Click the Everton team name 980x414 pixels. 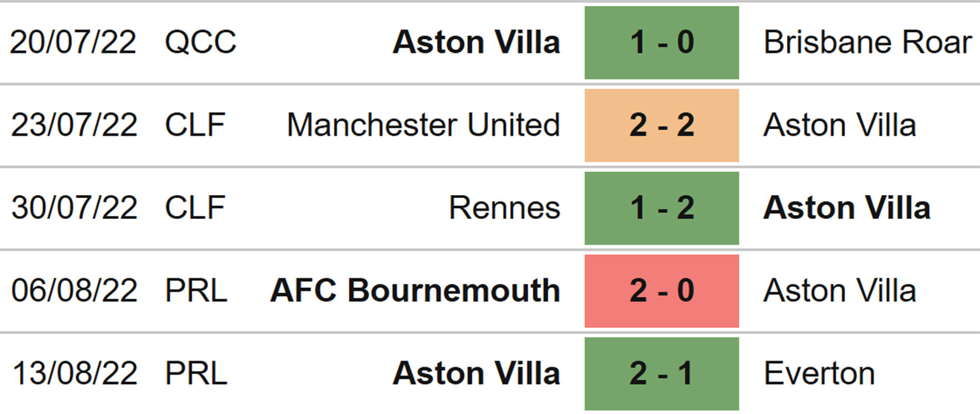(x=819, y=374)
